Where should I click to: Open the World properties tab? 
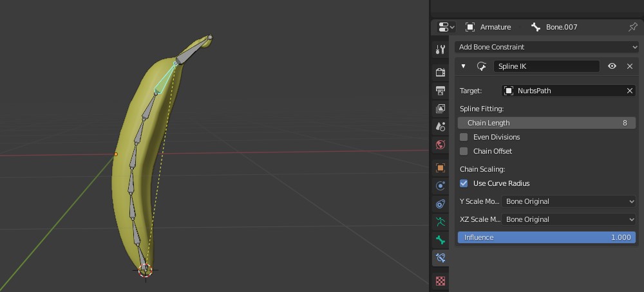(440, 145)
